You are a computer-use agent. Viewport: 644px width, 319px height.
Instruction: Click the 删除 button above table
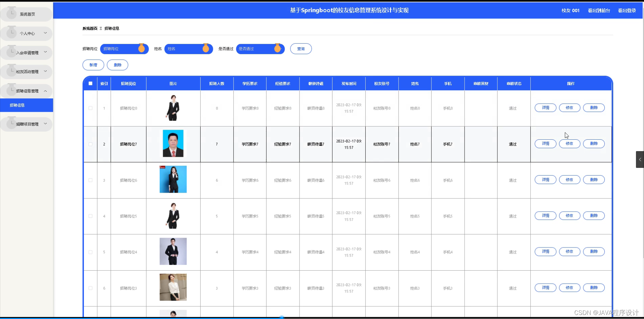(x=117, y=65)
